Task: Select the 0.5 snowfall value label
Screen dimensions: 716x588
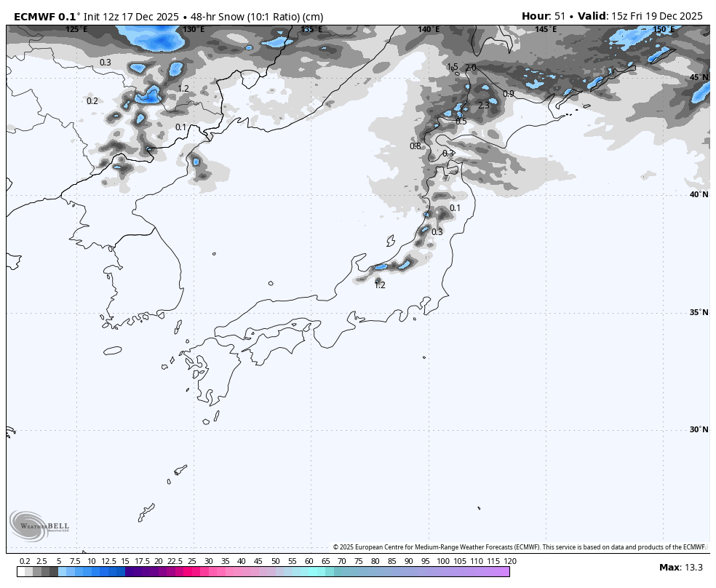Action: point(461,122)
